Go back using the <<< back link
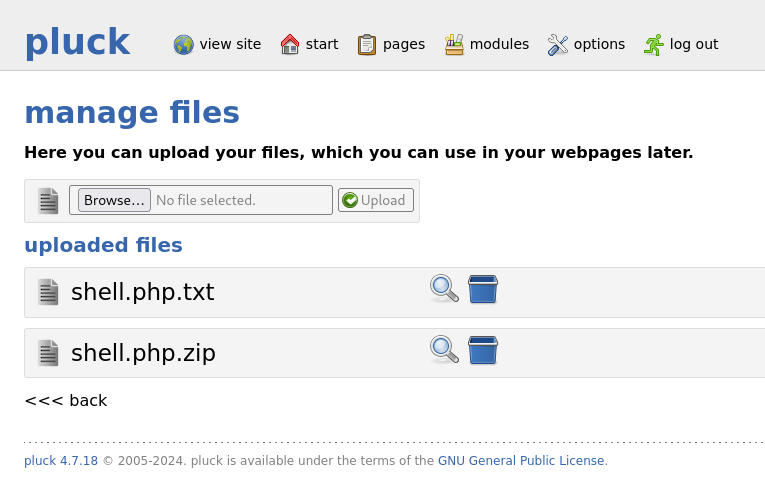Viewport: 765px width, 498px height. click(65, 401)
